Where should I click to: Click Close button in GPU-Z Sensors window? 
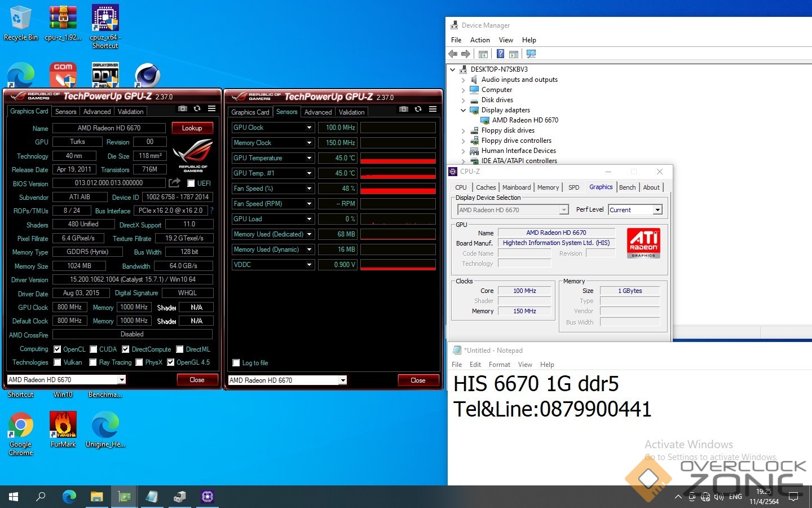pyautogui.click(x=418, y=380)
